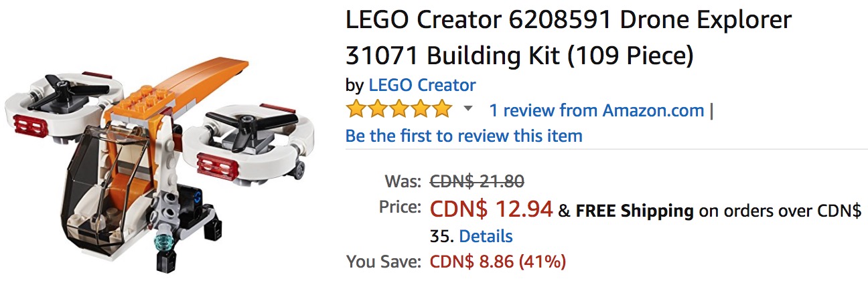Click the fourth rating star
This screenshot has height=293, width=868.
(x=421, y=109)
